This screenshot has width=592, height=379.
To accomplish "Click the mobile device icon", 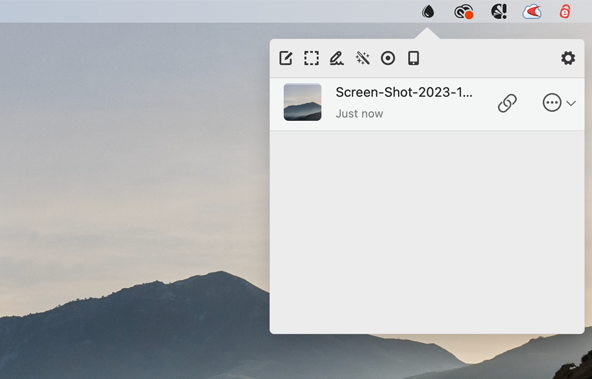I will 413,59.
